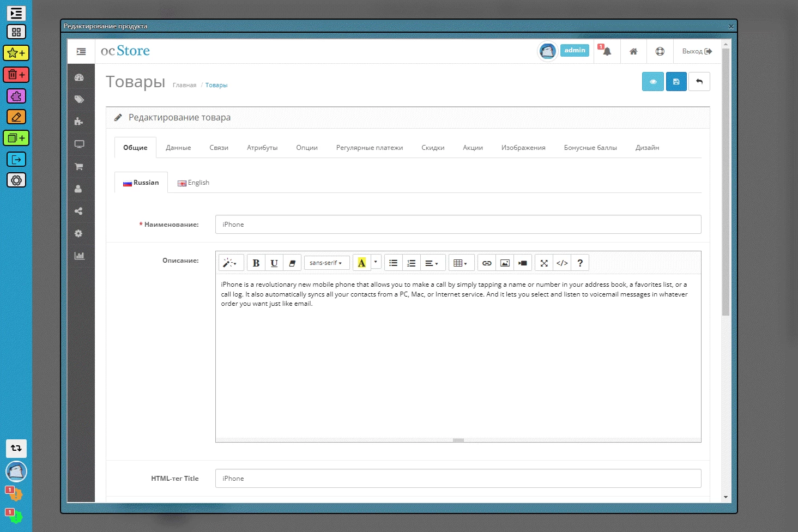798x532 pixels.
Task: Open the help lifebuoy icon
Action: [660, 51]
